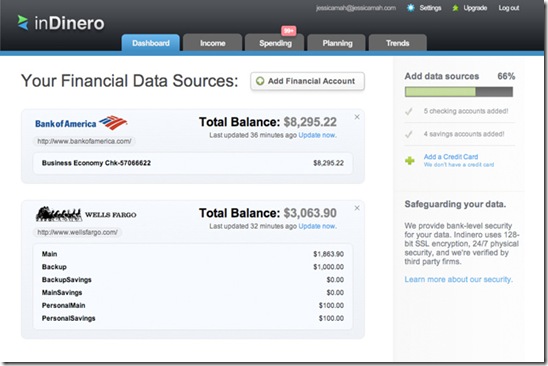The width and height of the screenshot is (548, 366).
Task: Click the jessicamah@jessicamah.com email address
Action: (x=356, y=8)
